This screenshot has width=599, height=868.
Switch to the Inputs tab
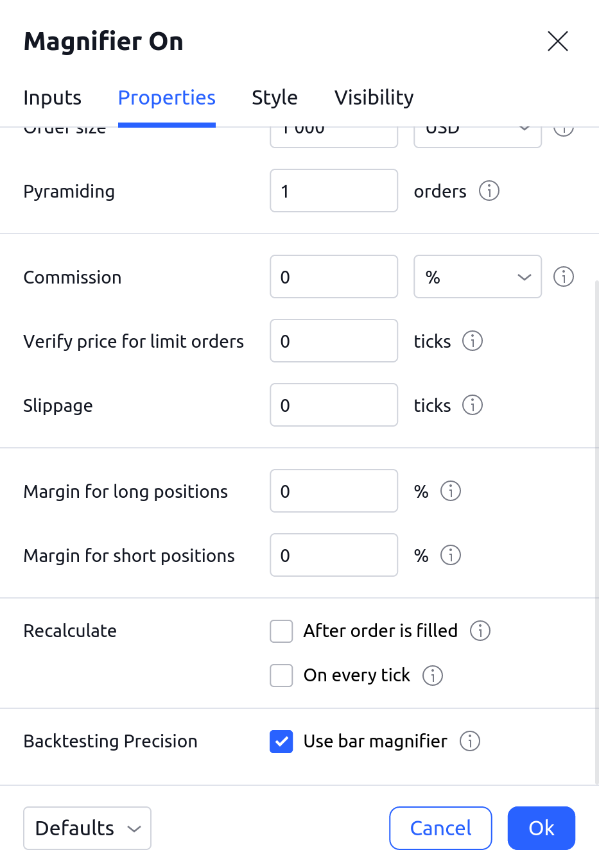[53, 98]
